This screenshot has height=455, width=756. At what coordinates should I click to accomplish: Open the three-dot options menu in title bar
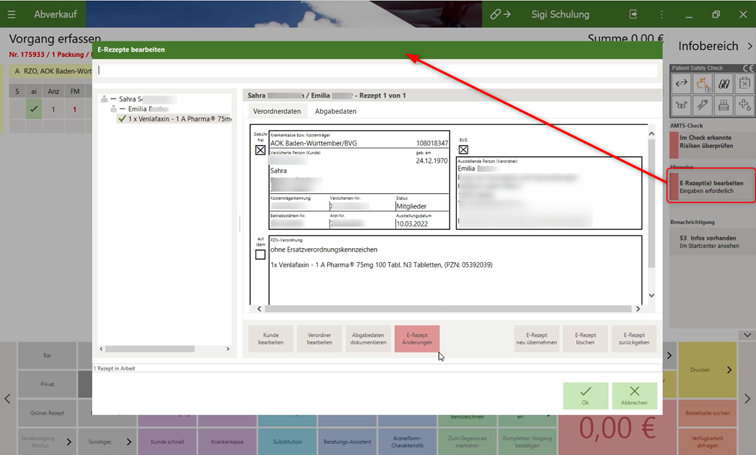pyautogui.click(x=662, y=14)
